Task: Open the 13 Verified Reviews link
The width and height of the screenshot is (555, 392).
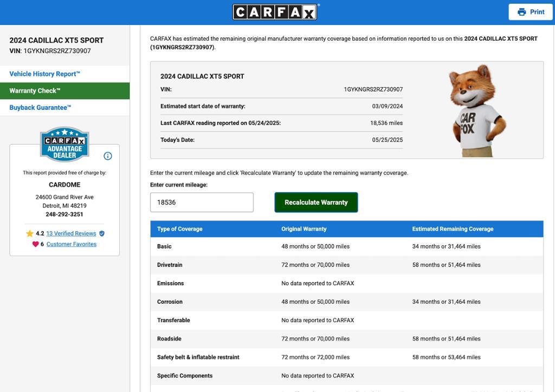Action: [71, 233]
